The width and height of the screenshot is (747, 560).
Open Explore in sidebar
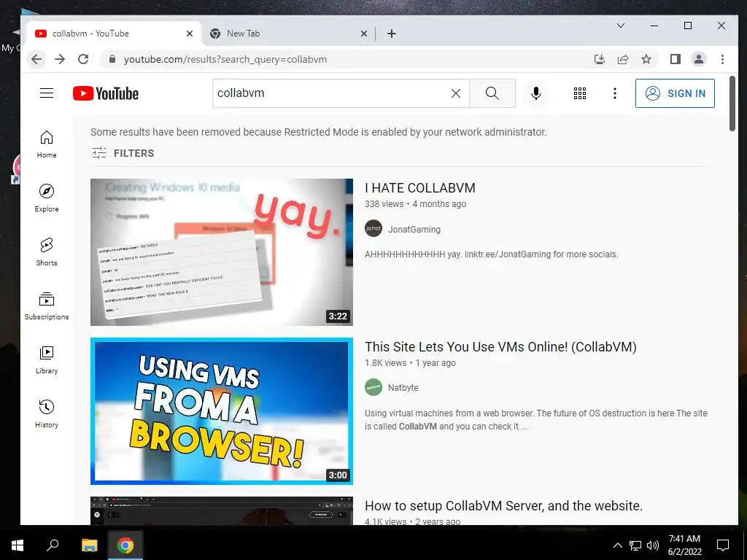[47, 198]
